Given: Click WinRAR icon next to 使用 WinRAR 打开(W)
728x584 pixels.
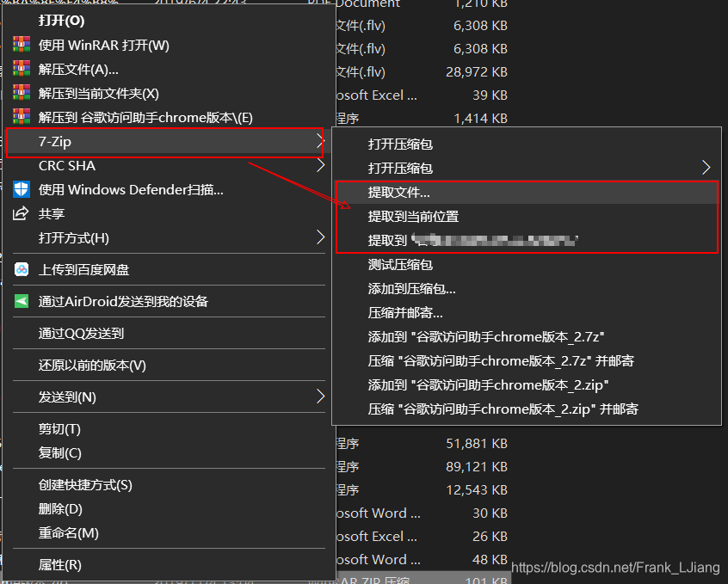Looking at the screenshot, I should (x=22, y=45).
